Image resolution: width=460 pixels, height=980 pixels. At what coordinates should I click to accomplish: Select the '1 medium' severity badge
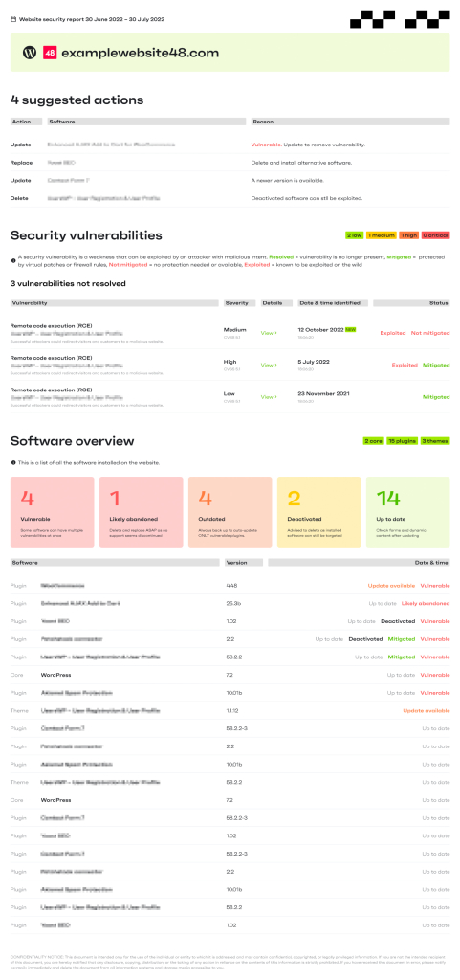tap(382, 235)
